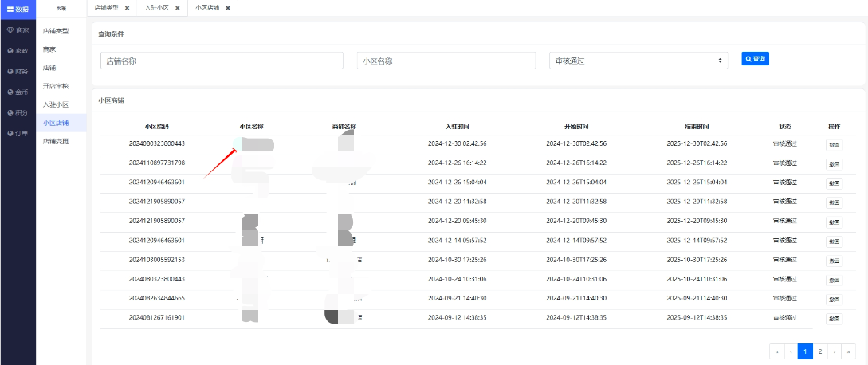Screen dimensions: 868x365
Task: Go to page 2 in the pagination
Action: click(820, 351)
